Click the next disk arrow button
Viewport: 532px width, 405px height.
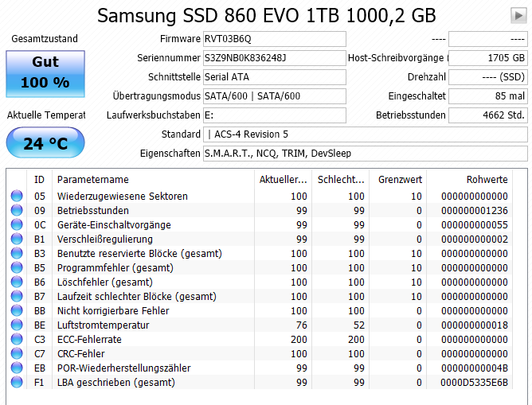[518, 16]
